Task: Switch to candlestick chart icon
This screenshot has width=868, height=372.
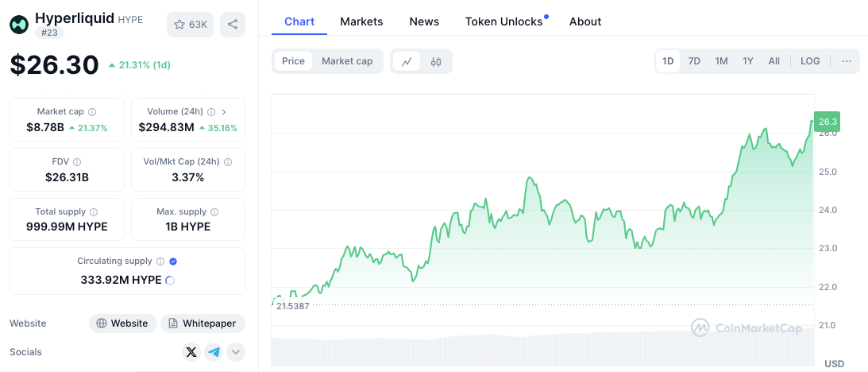Action: coord(436,61)
